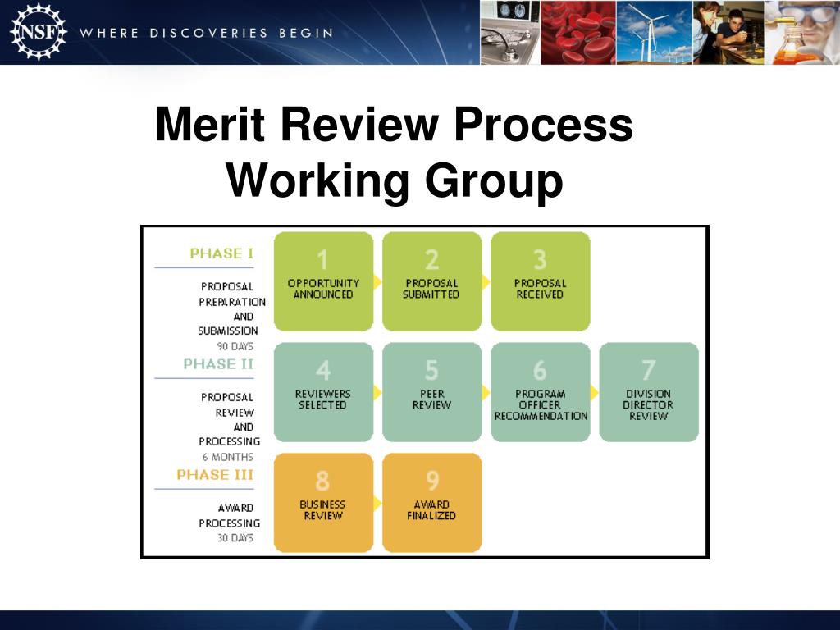Select step 8 Business Review box
This screenshot has width=840, height=630.
pyautogui.click(x=323, y=503)
